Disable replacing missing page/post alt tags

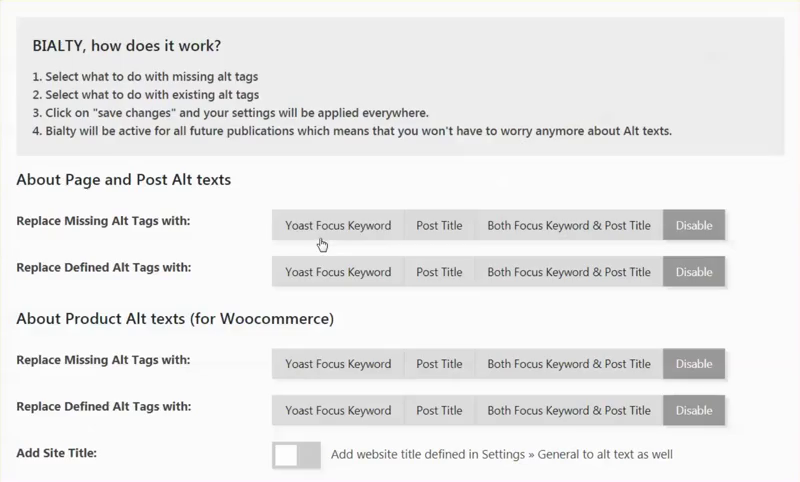pyautogui.click(x=693, y=225)
